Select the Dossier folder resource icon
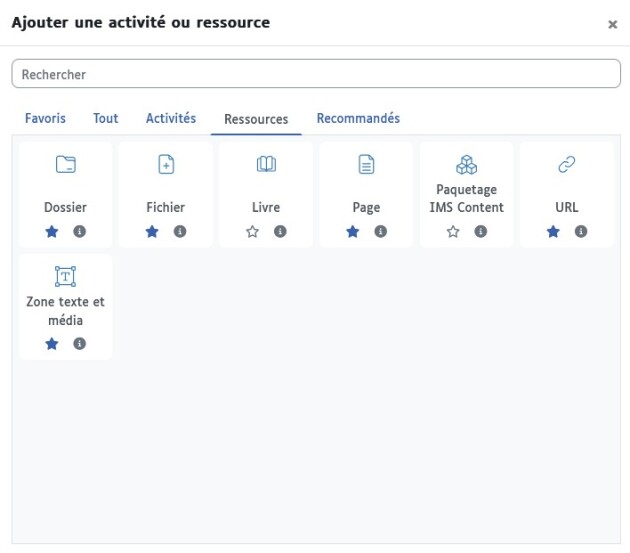Screen dimensions: 630x553 [x=65, y=165]
